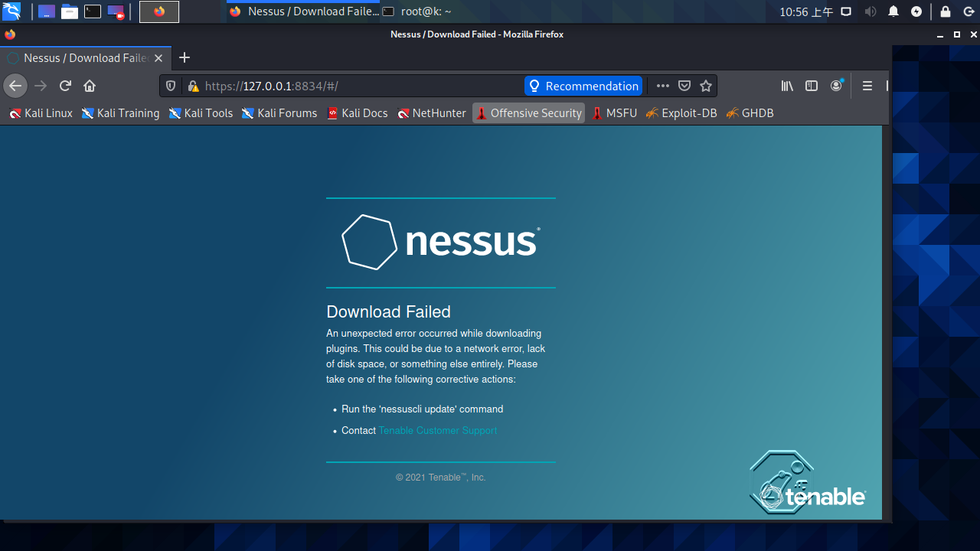Image resolution: width=980 pixels, height=551 pixels.
Task: Open the Kali Linux bookmark
Action: click(41, 113)
